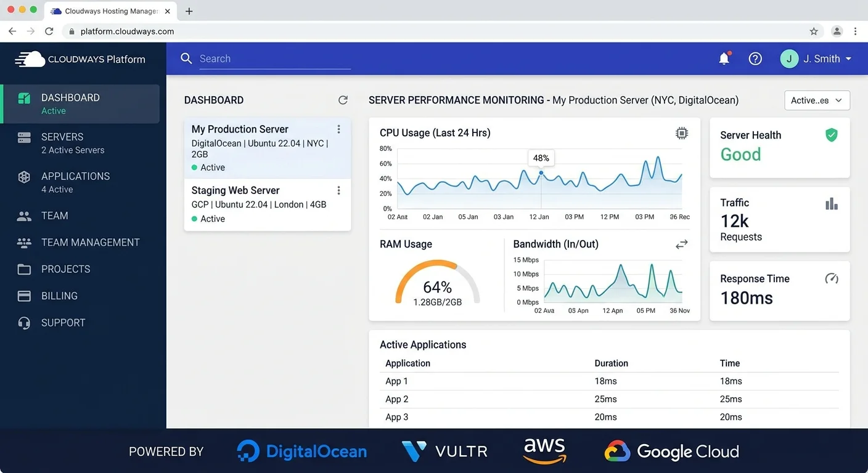Click the Traffic bar chart icon
The image size is (868, 473).
tap(831, 204)
